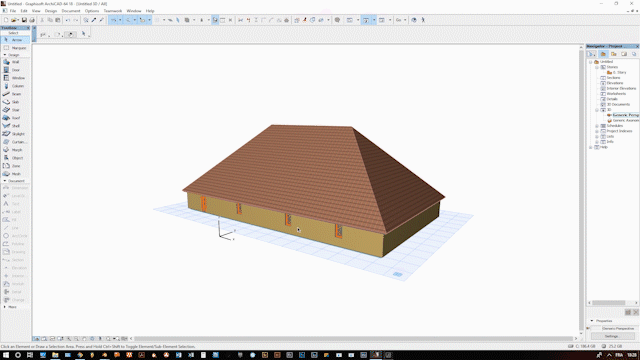The image size is (640, 360).
Task: Collapse the Design section in Toolbox
Action: tap(5, 55)
